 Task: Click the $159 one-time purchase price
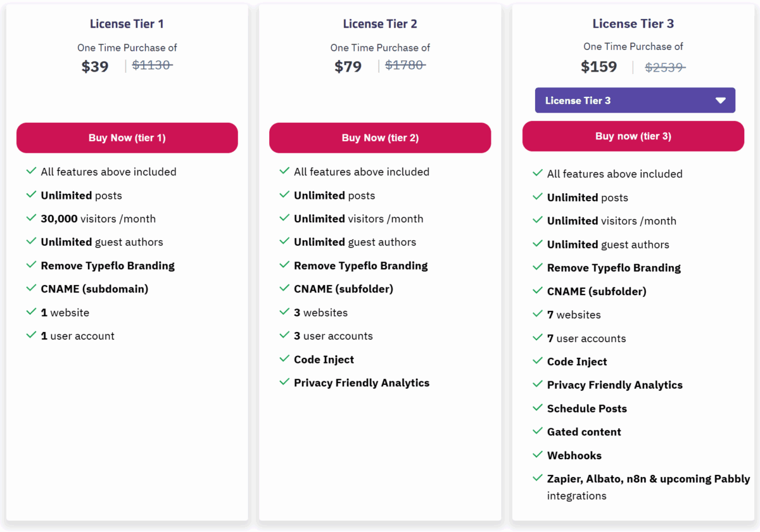(x=598, y=66)
